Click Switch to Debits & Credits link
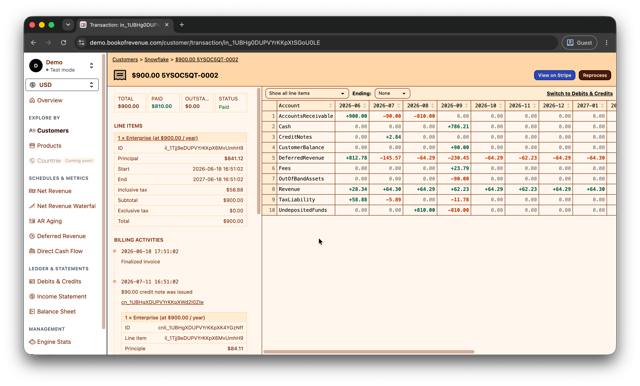Viewport: 640px width, 386px height. point(580,93)
